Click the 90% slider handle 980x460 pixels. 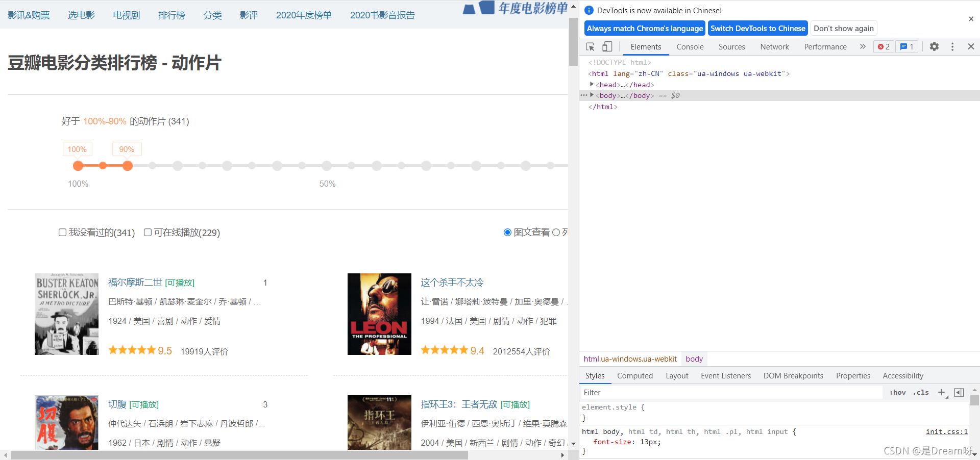coord(128,166)
